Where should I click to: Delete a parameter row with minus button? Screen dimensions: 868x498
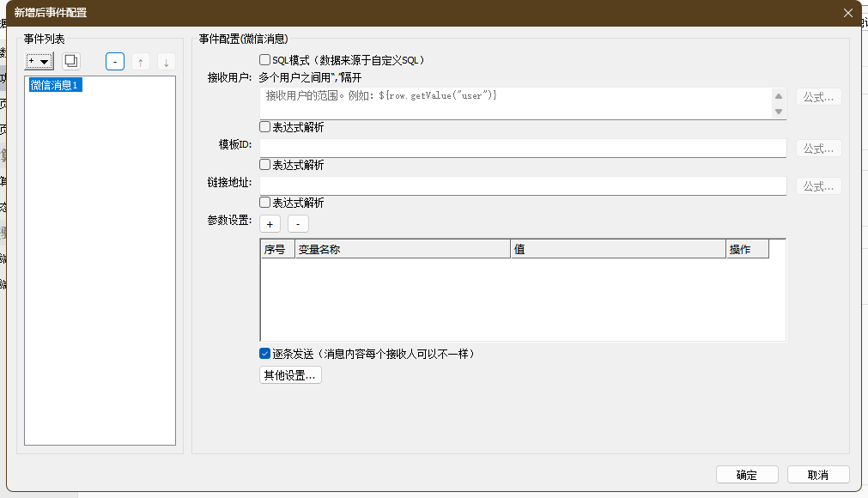(x=298, y=224)
